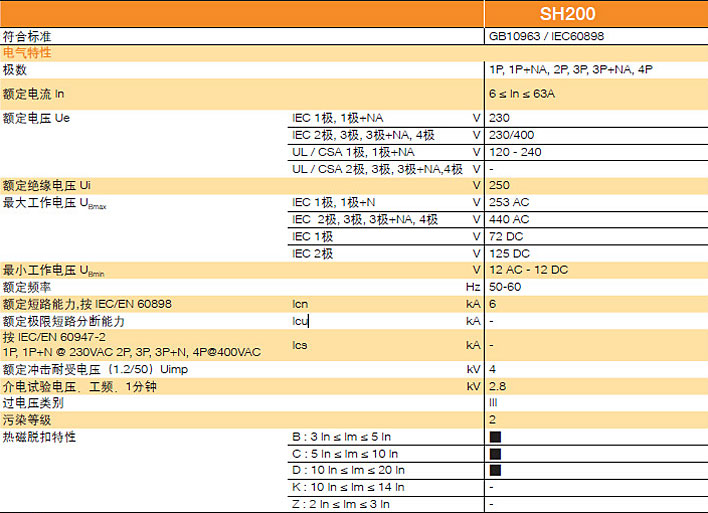
Task: Select the GB10963 / IEC60898 standard value
Action: point(546,36)
